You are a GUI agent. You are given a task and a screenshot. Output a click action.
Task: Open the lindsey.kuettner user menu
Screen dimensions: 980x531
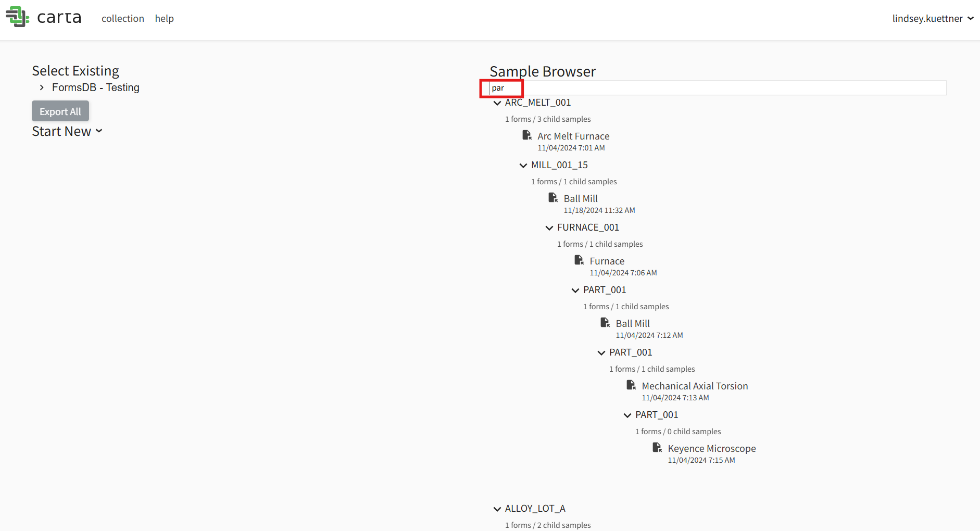pyautogui.click(x=933, y=18)
